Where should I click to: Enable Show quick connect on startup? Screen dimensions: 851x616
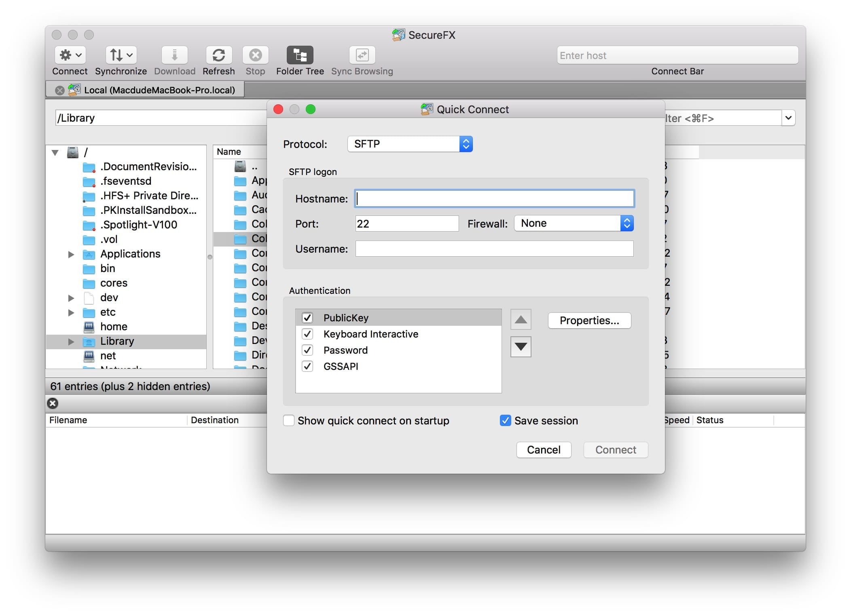click(289, 420)
